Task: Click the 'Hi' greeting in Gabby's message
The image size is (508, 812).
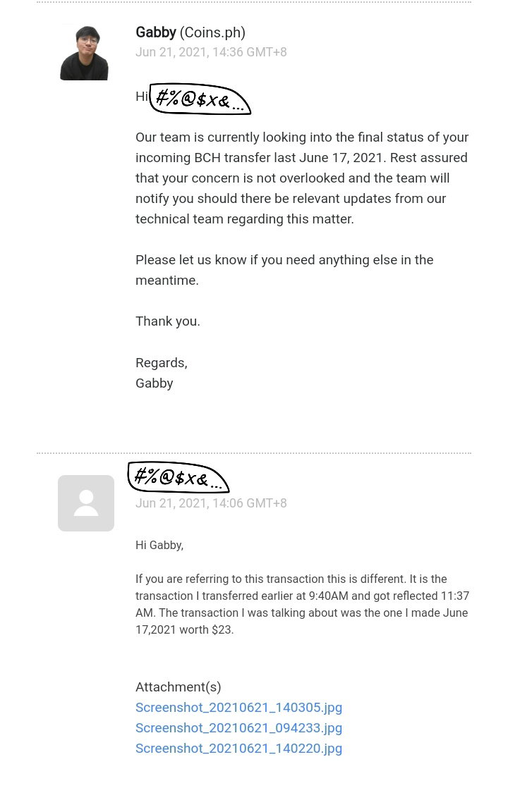Action: (141, 97)
